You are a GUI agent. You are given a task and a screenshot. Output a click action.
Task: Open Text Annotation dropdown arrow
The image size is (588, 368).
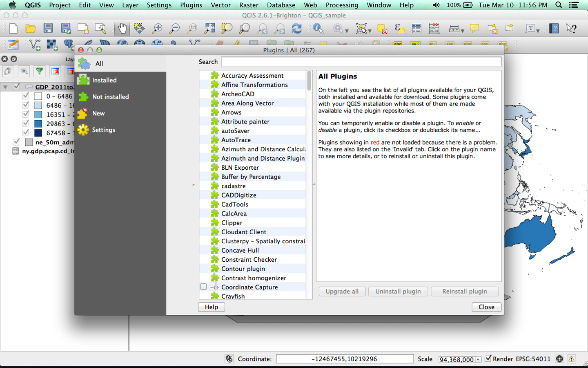point(538,30)
